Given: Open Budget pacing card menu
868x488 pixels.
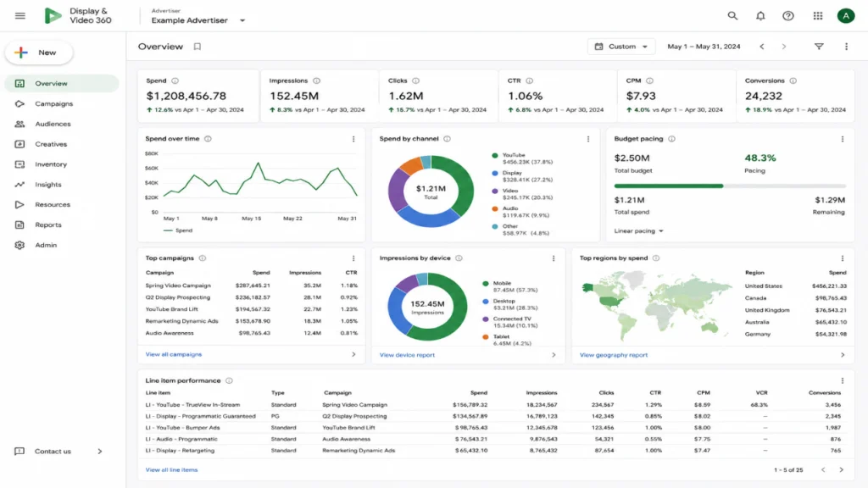Looking at the screenshot, I should pos(842,139).
